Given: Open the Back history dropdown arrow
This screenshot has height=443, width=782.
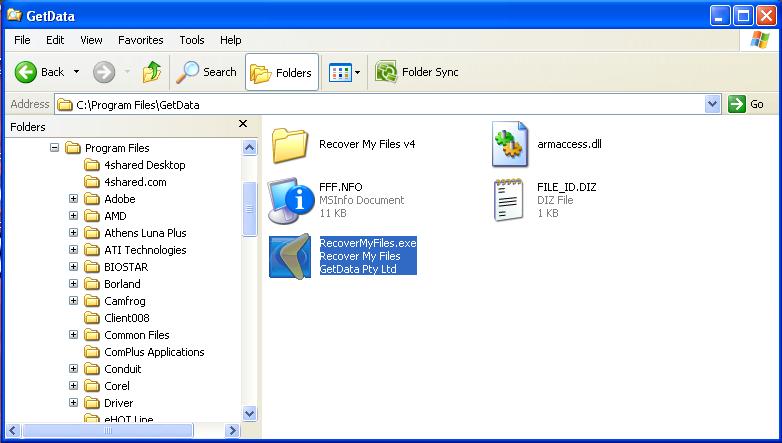Looking at the screenshot, I should pyautogui.click(x=76, y=72).
